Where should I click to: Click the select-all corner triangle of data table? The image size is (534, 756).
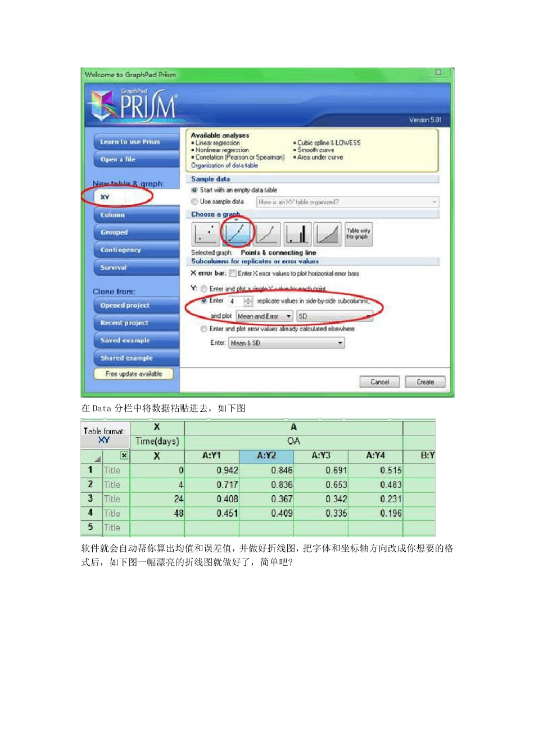tap(98, 458)
